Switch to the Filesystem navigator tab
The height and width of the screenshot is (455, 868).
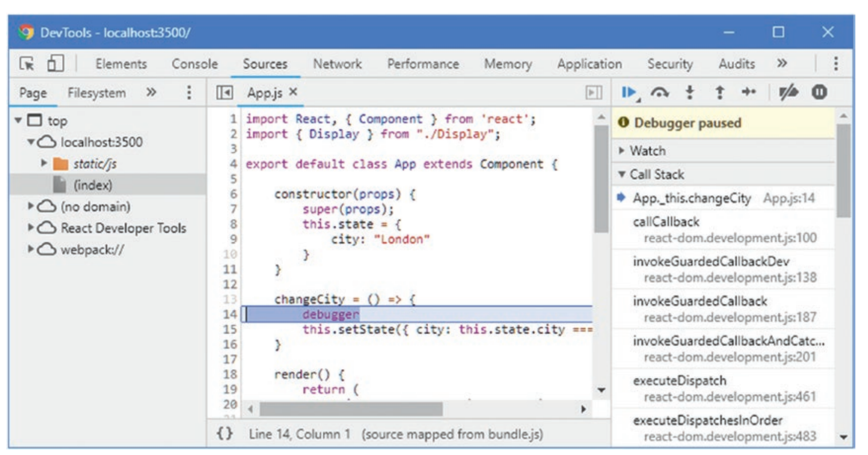[x=97, y=93]
